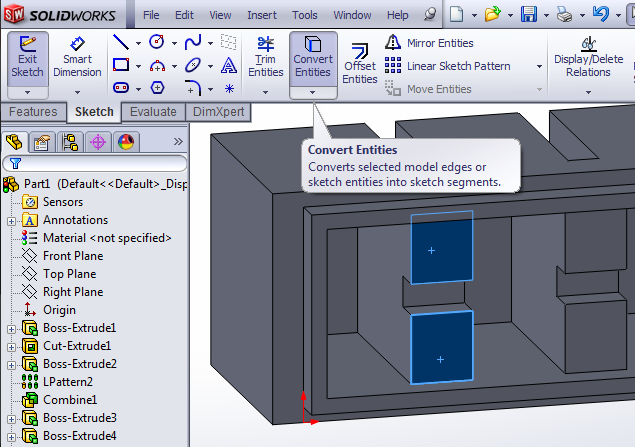Viewport: 635px width, 447px height.
Task: Click Linear Sketch Pattern
Action: click(x=447, y=66)
